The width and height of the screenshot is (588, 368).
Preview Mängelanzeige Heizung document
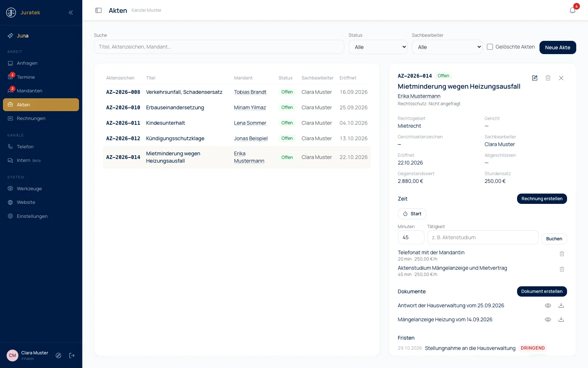click(x=548, y=319)
